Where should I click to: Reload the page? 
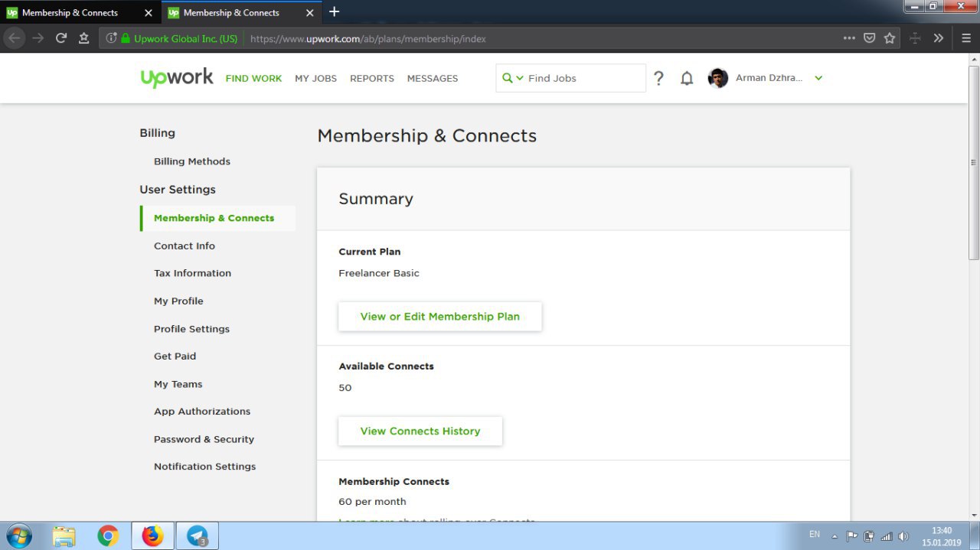coord(60,38)
